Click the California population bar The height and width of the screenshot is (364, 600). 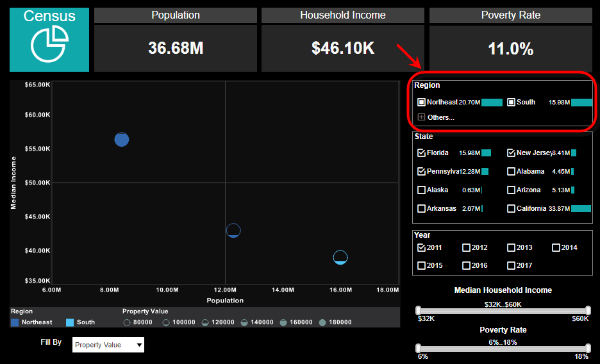pyautogui.click(x=581, y=208)
